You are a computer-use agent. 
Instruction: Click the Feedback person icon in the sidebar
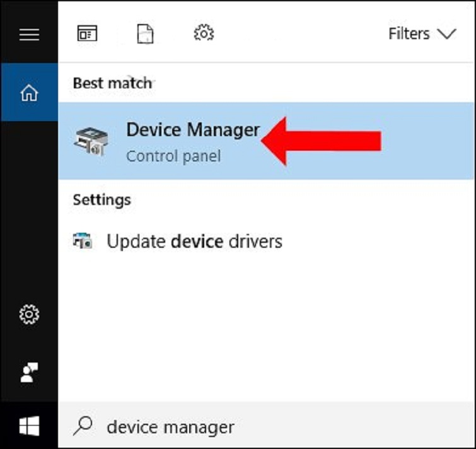pos(29,372)
